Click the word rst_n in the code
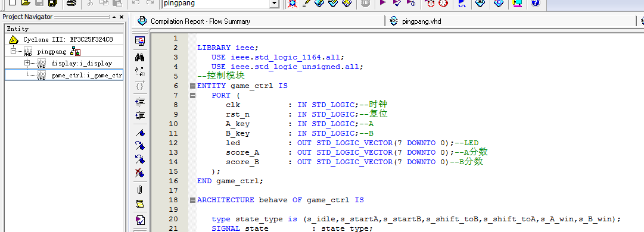 click(x=238, y=114)
